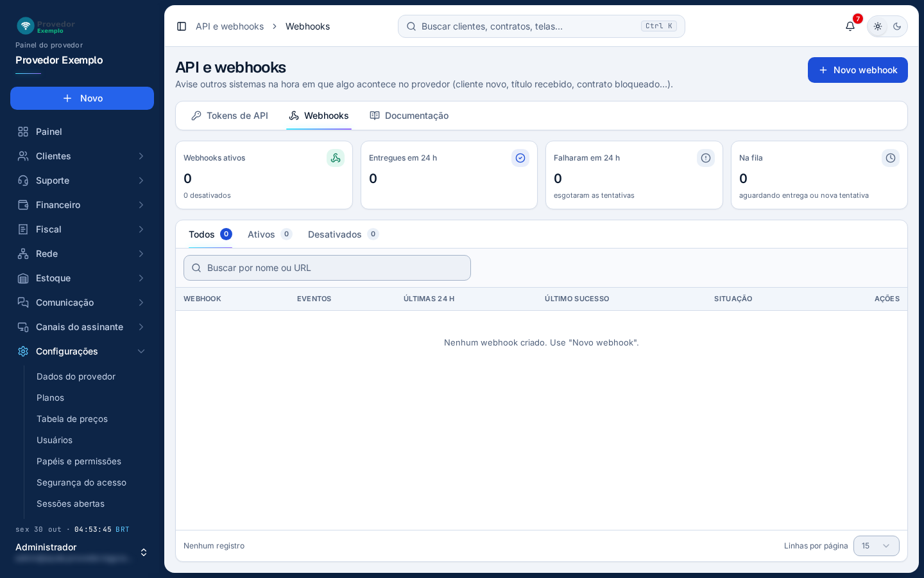Image resolution: width=924 pixels, height=578 pixels.
Task: Collapse the Configurações menu chevron
Action: tap(141, 351)
